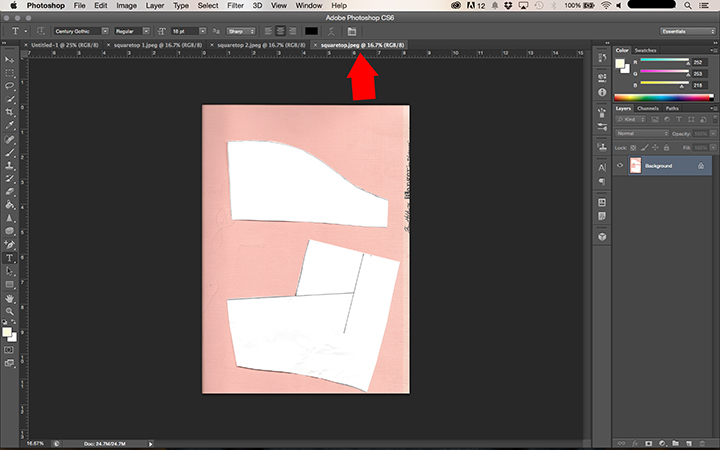The image size is (720, 450).
Task: Toggle the text orientation
Action: [40, 31]
